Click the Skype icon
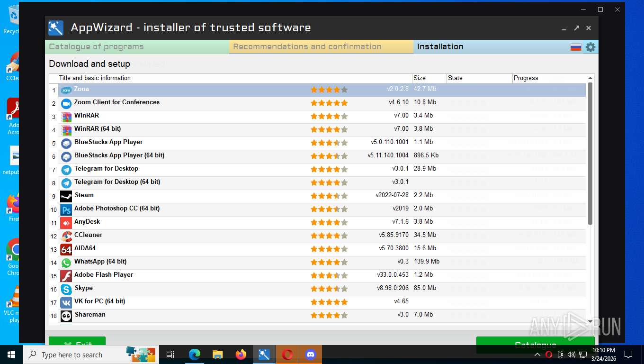Screen dimensions: 644x364 tap(66, 289)
